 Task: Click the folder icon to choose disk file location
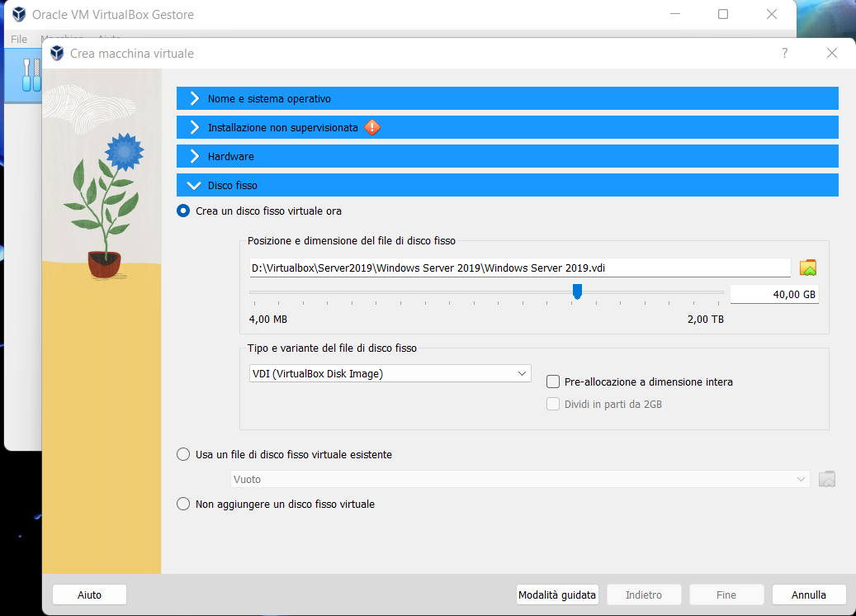point(808,268)
